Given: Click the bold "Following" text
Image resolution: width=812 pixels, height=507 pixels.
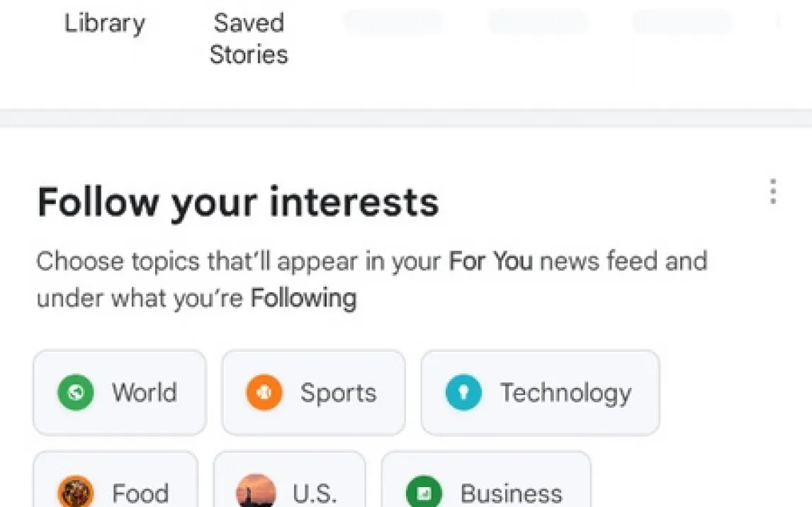Looking at the screenshot, I should [x=303, y=298].
